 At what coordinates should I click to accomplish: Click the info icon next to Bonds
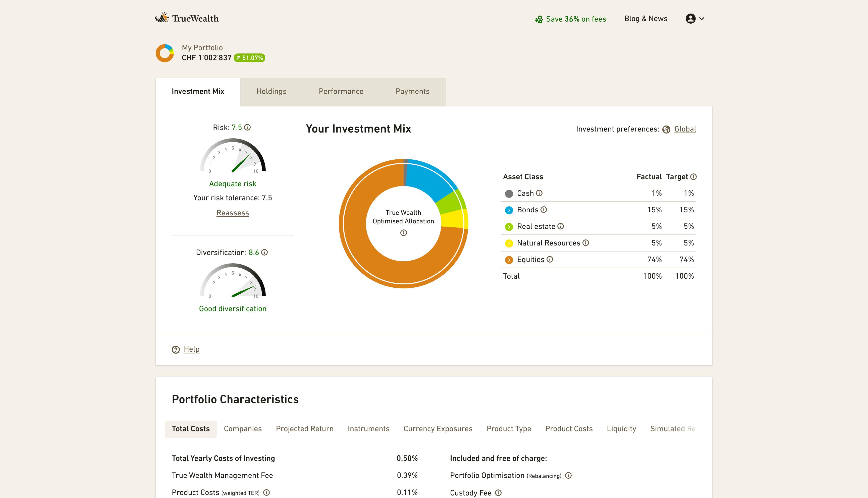(x=544, y=210)
